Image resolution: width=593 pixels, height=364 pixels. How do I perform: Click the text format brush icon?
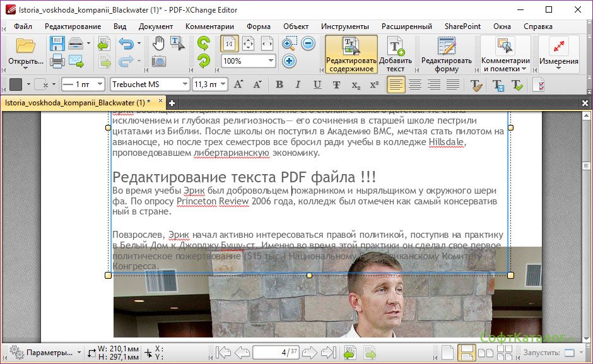476,85
